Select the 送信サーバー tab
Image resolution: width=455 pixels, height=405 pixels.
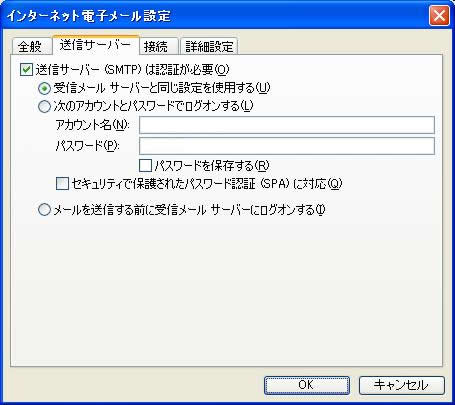click(95, 45)
